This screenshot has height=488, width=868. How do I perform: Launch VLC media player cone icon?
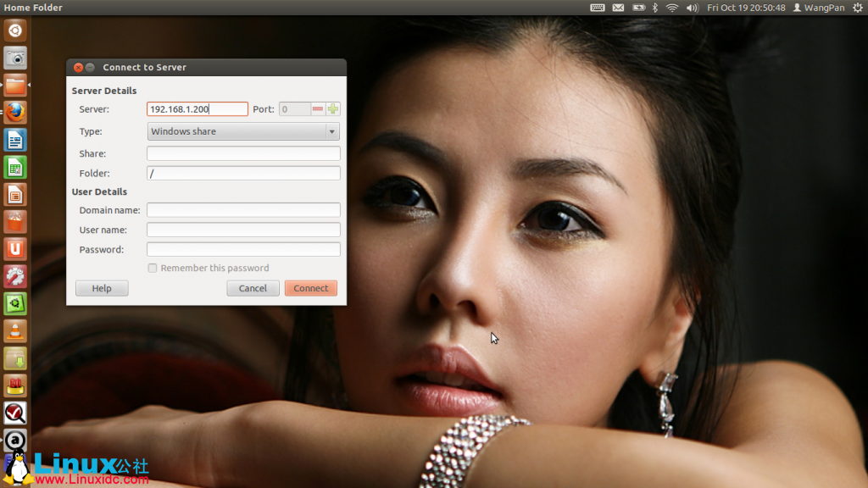(15, 331)
